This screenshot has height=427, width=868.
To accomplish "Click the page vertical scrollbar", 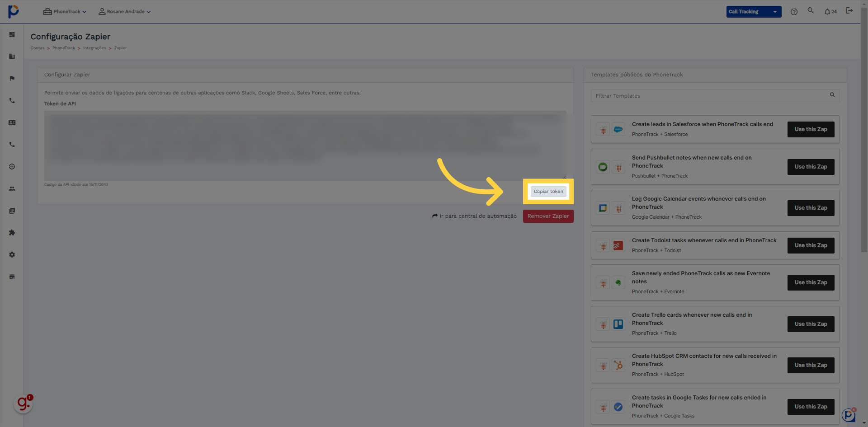I will 864,131.
